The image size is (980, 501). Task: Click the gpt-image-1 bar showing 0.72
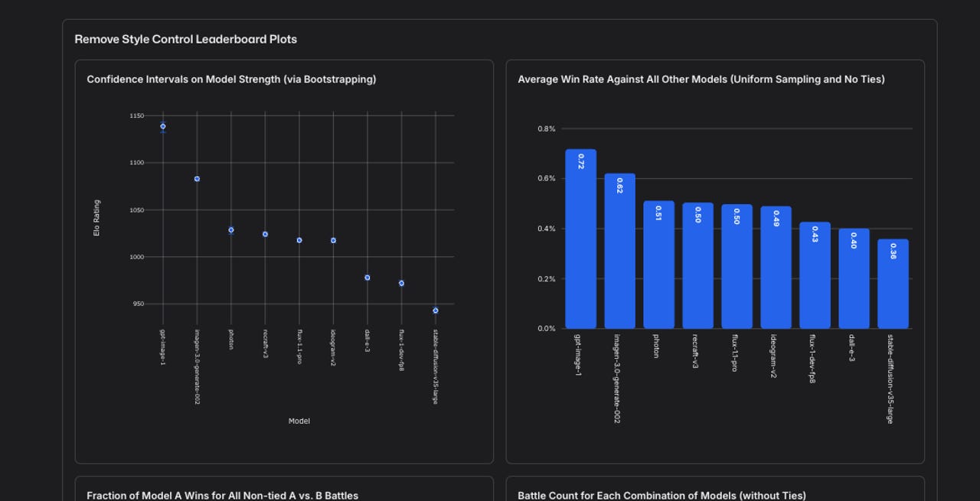coord(580,239)
